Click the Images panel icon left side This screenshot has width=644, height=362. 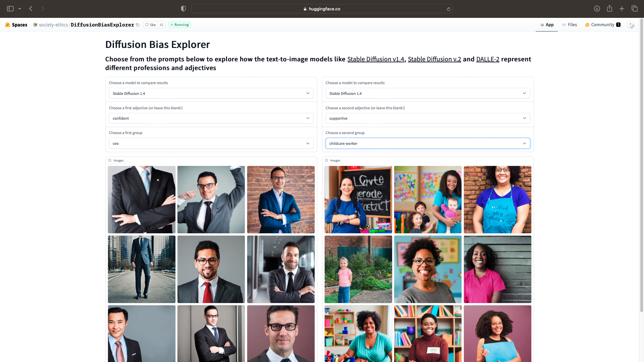pos(110,160)
